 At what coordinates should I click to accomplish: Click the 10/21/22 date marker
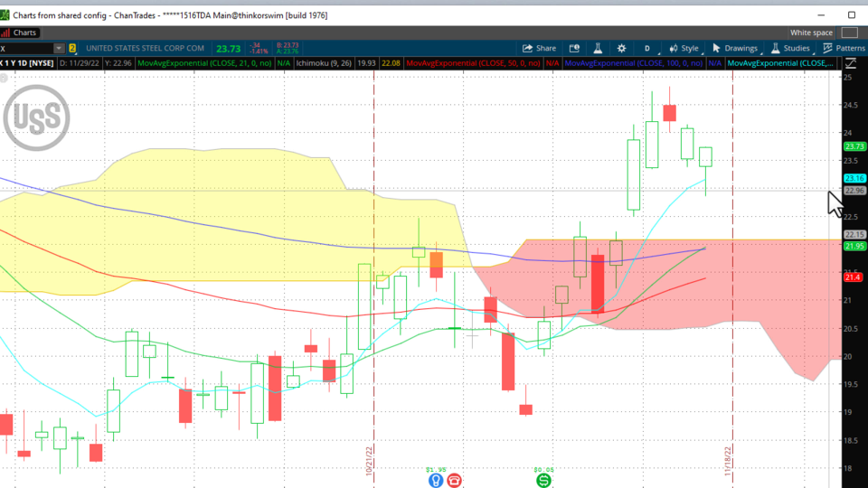(369, 462)
